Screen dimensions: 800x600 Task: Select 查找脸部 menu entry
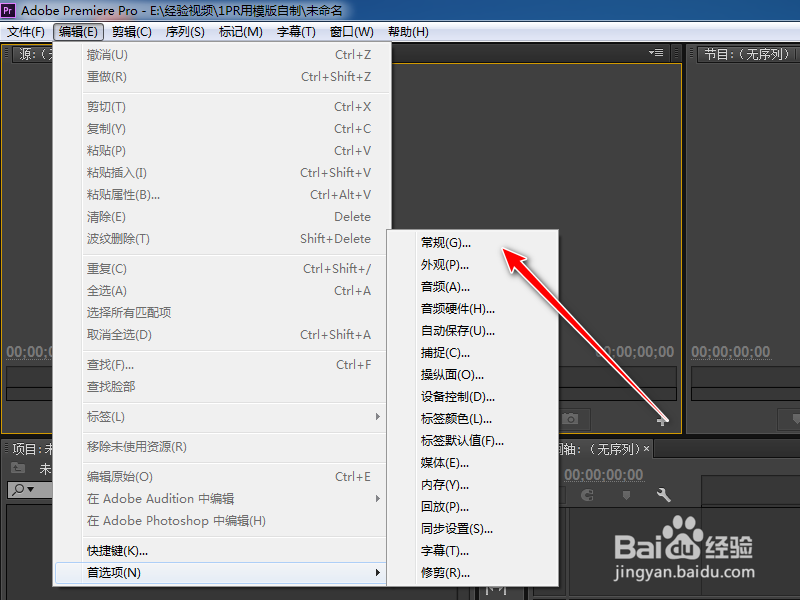[x=220, y=387]
